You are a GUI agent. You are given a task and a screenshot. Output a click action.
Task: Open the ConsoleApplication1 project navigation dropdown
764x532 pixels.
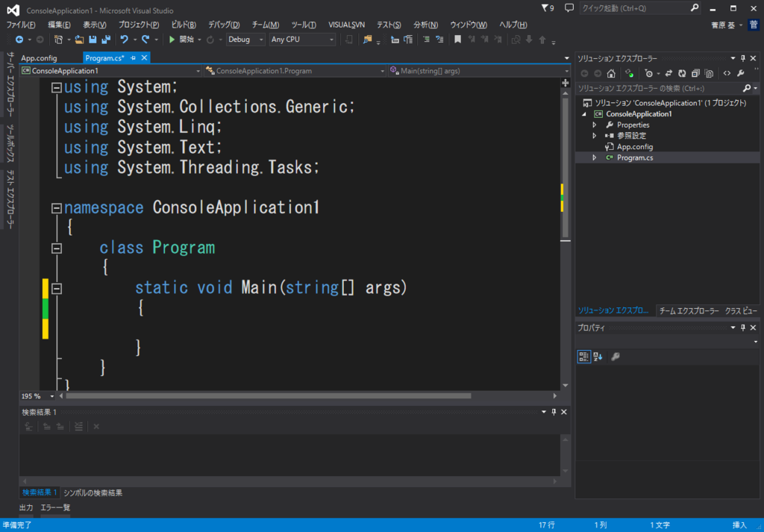(110, 71)
